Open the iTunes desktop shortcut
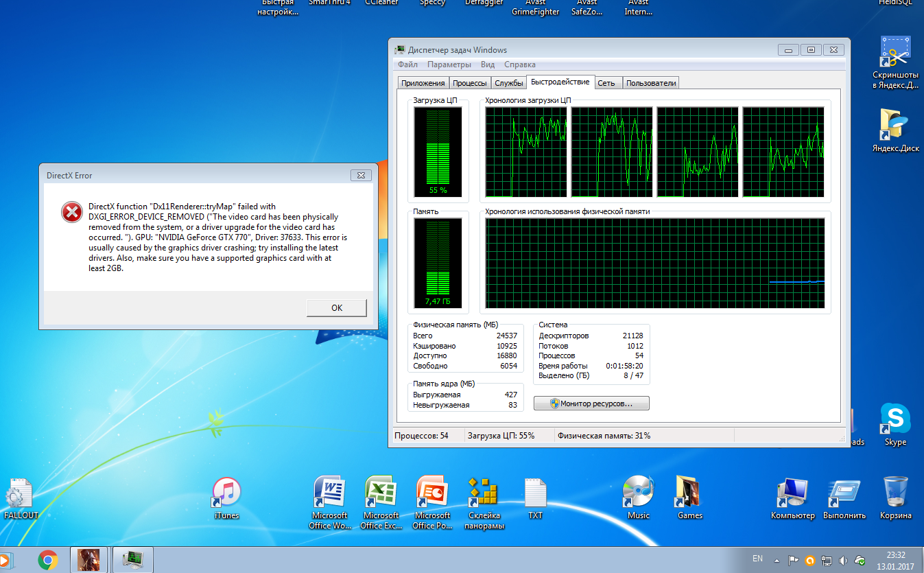This screenshot has width=924, height=573. tap(226, 498)
